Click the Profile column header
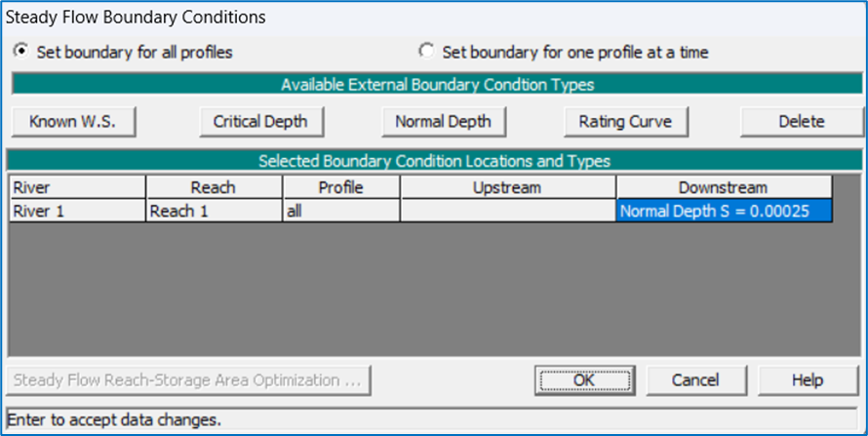Screen dimensions: 868x436 coord(341,187)
